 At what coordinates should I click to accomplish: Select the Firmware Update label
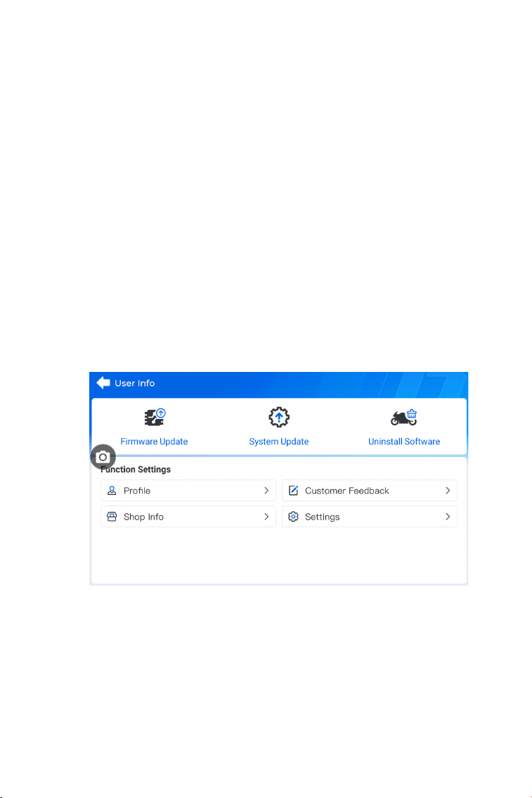point(154,442)
